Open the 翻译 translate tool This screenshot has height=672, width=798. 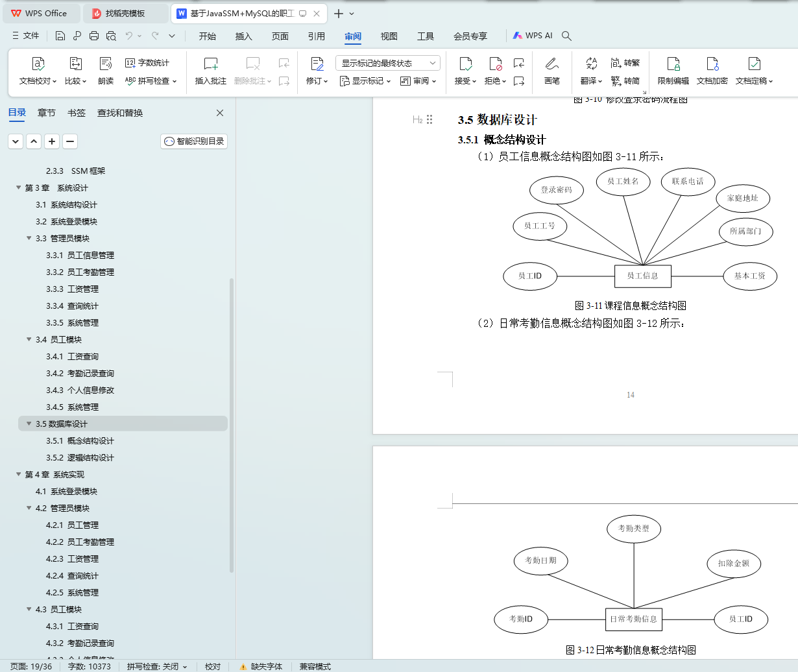coord(591,71)
